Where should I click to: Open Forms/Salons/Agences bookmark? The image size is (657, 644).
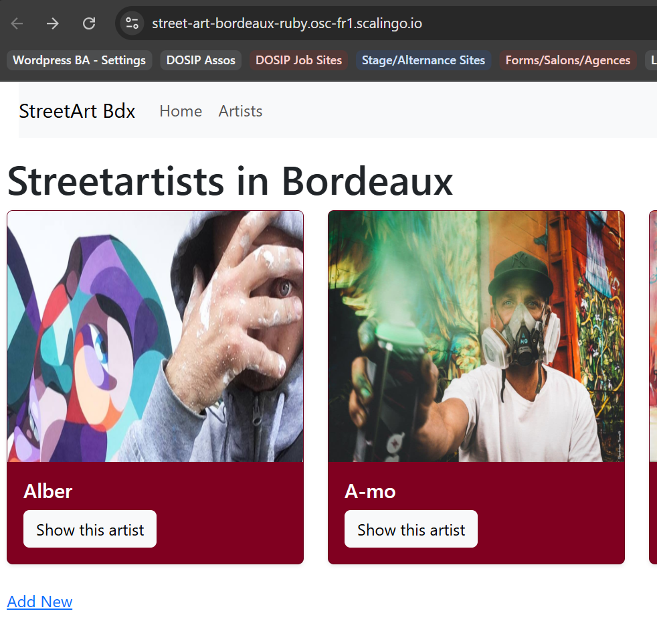(567, 60)
